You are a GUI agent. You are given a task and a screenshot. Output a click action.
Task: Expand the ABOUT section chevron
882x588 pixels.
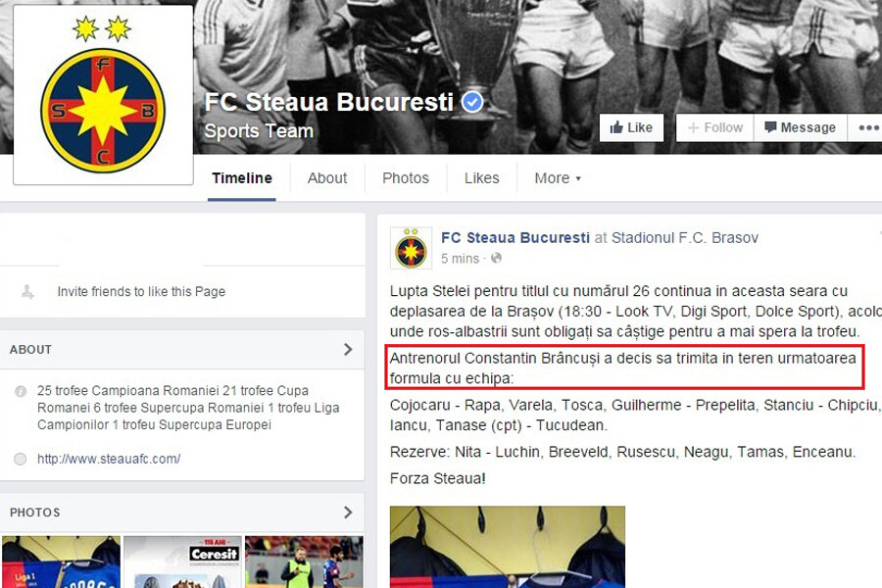click(348, 350)
